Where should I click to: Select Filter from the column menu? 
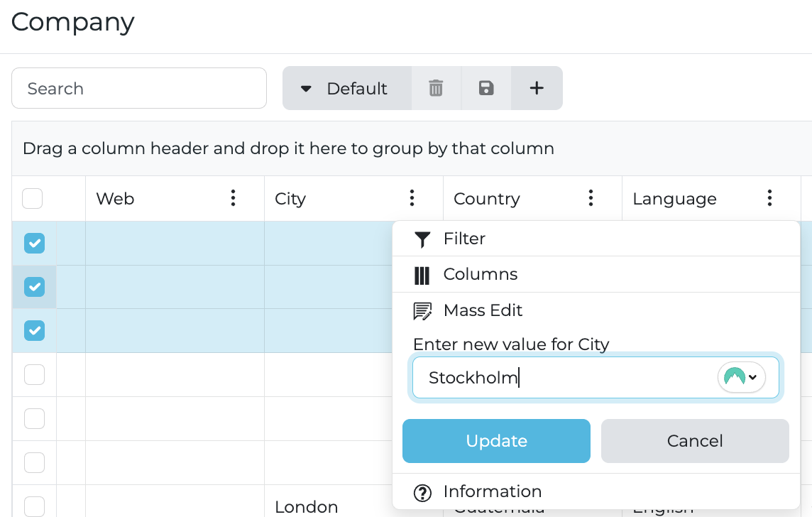[x=464, y=239]
